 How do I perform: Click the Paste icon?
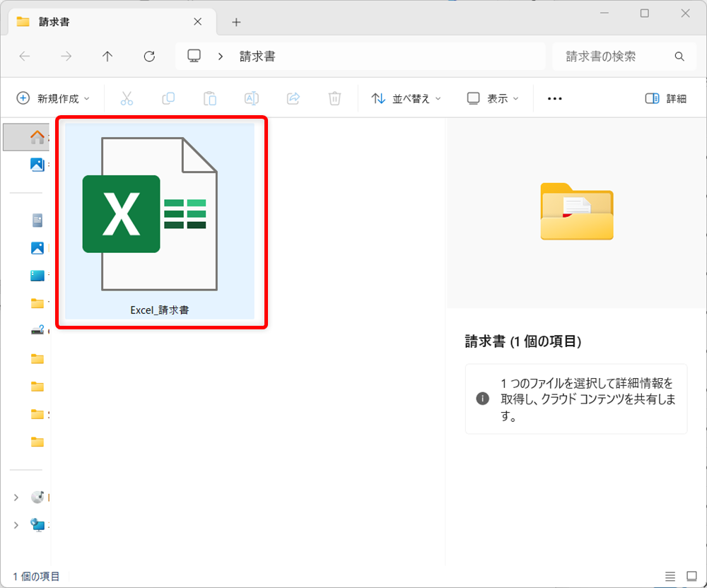[x=209, y=98]
